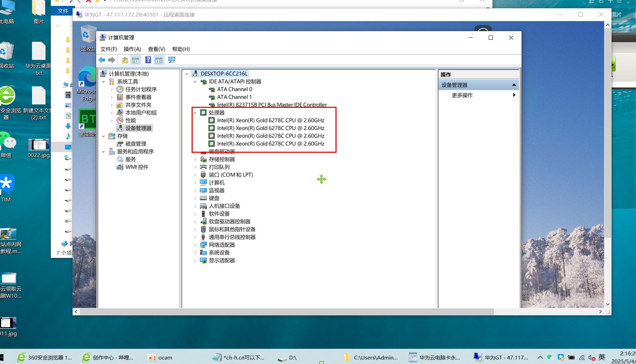
Task: Select 服务 gear icon item
Action: pyautogui.click(x=120, y=159)
